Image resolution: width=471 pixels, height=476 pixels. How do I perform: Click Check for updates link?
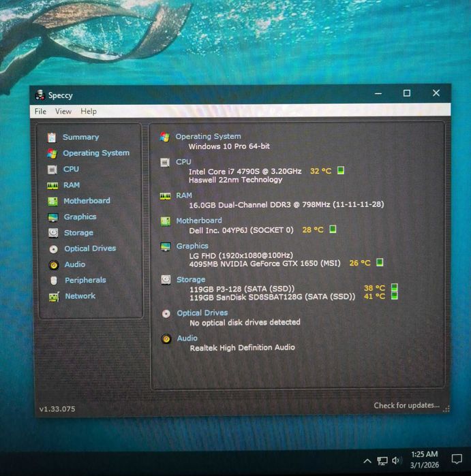[406, 405]
